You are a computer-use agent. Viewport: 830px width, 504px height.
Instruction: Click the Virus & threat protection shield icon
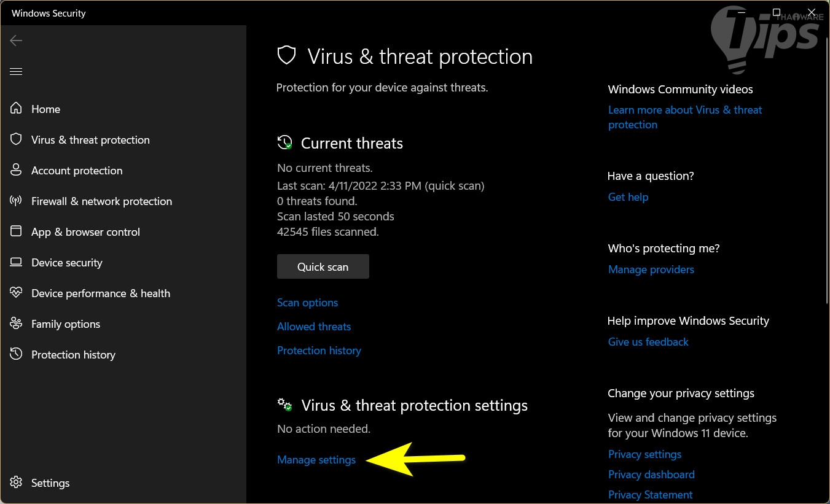(16, 139)
